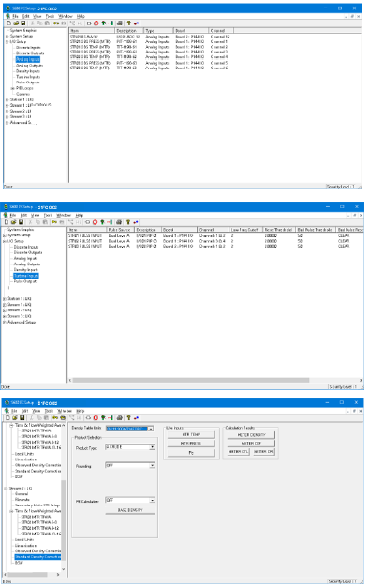Screen dimensions: 369x588
Task: Click the BASE DENSITY button
Action: [x=130, y=510]
